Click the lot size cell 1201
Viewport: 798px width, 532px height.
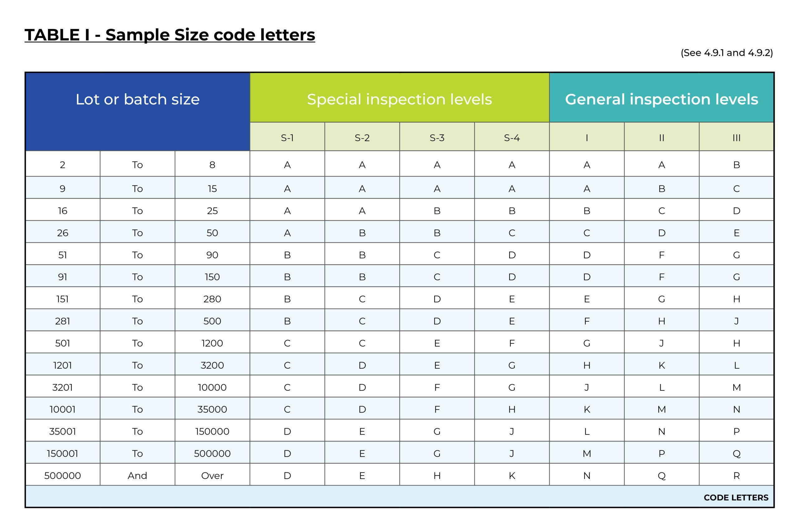(x=62, y=365)
